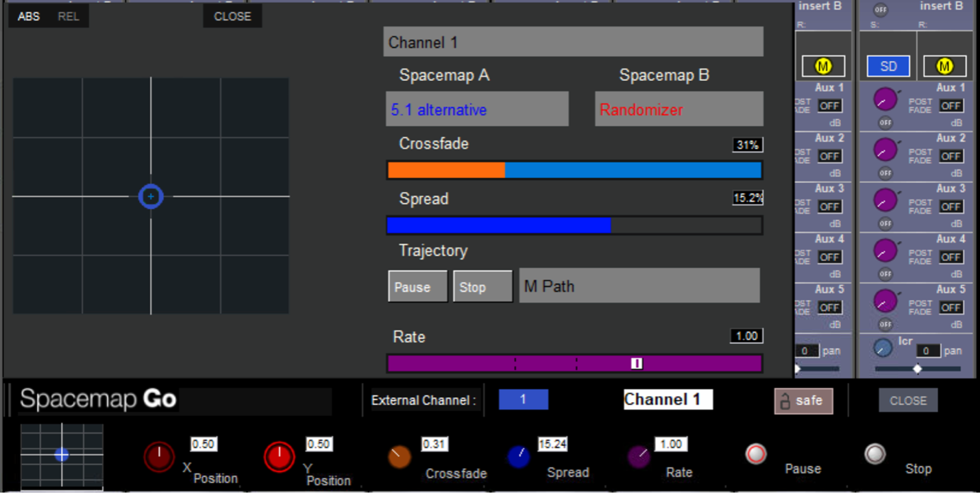Switch to ABS positioning mode
The height and width of the screenshot is (496, 980).
coord(29,16)
